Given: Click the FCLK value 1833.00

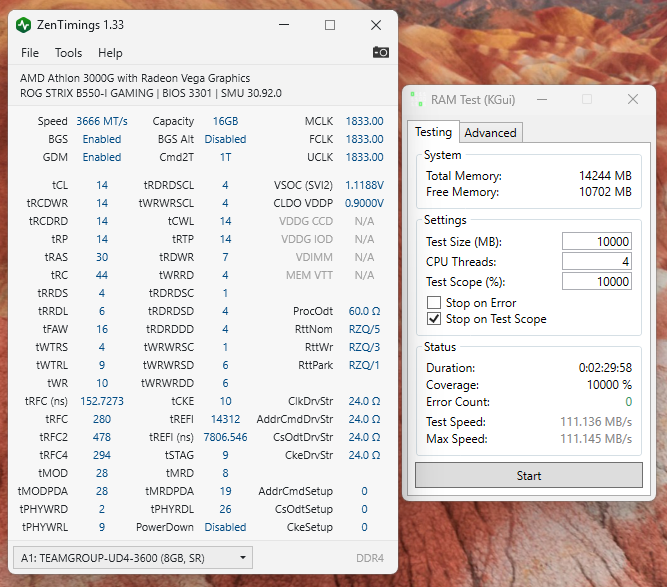Looking at the screenshot, I should [364, 139].
